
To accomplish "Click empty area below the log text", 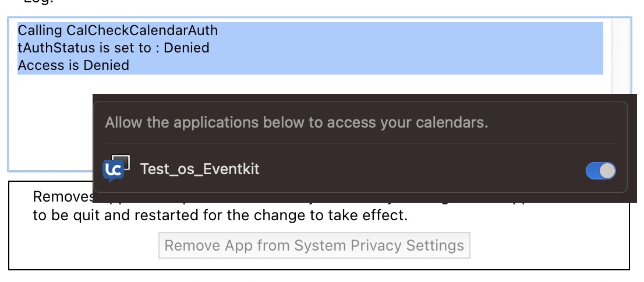I will click(x=52, y=128).
